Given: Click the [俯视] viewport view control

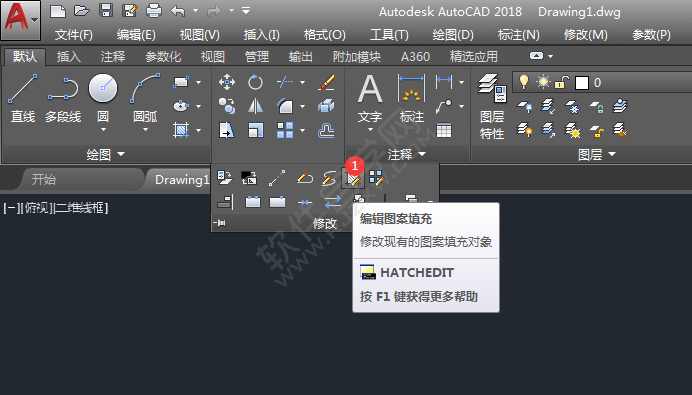Looking at the screenshot, I should tap(36, 207).
